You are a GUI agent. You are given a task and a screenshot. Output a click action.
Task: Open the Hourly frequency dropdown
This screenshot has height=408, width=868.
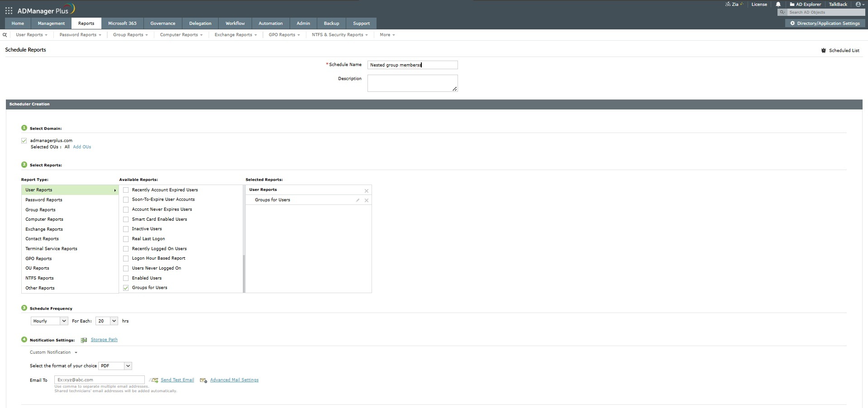tap(48, 321)
